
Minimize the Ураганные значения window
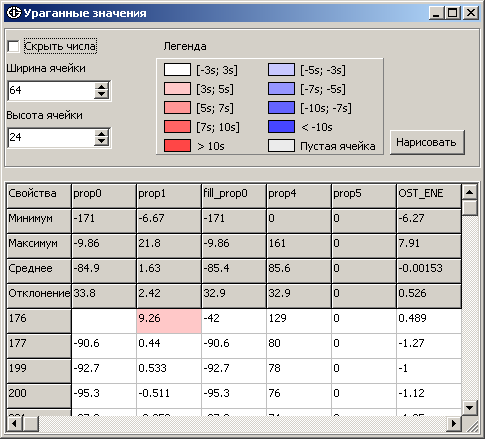pyautogui.click(x=436, y=13)
